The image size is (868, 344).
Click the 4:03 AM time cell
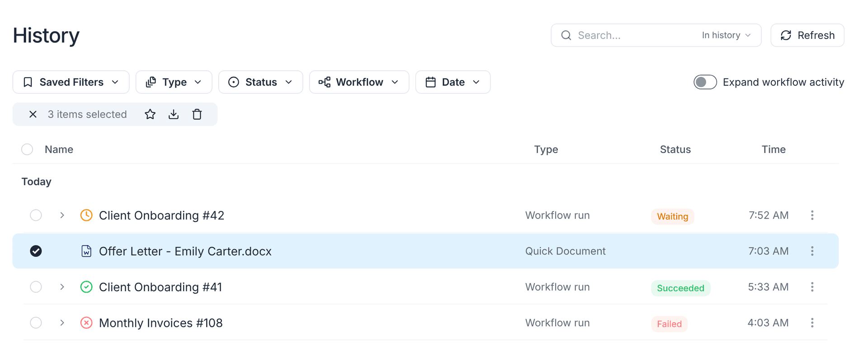(768, 323)
